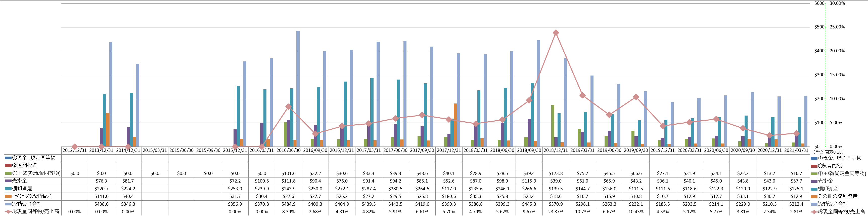Click the 2012/12/31 date axis label
The width and height of the screenshot is (868, 216).
coord(74,150)
